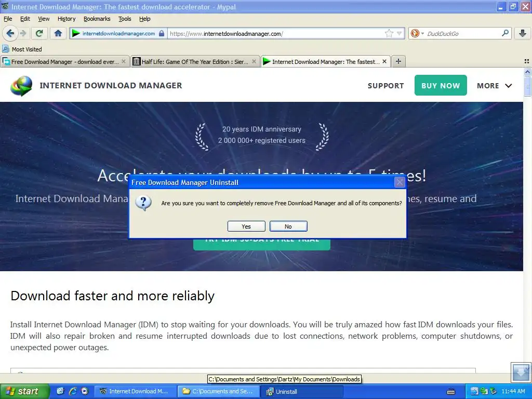Bookmark this page with the star icon
Image resolution: width=532 pixels, height=399 pixels.
(x=389, y=33)
